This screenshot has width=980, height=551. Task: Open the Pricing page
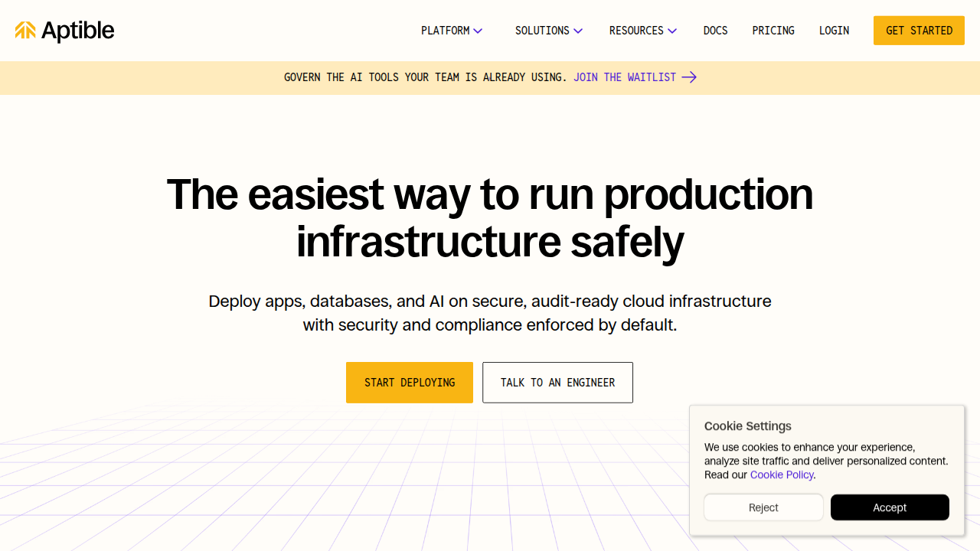773,31
